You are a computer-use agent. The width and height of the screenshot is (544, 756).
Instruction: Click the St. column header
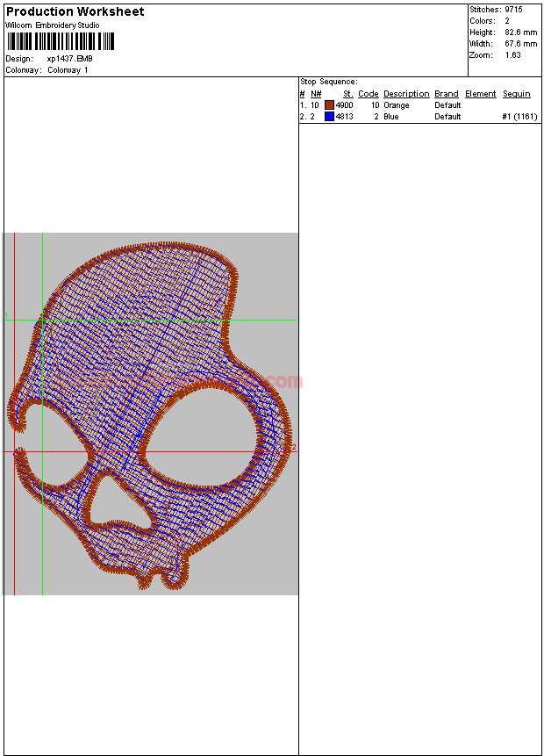[x=347, y=94]
